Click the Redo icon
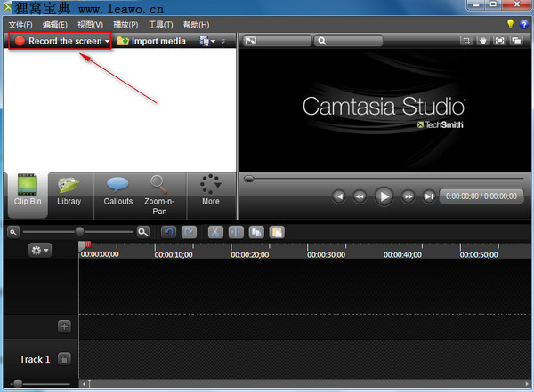534x392 pixels. point(189,232)
